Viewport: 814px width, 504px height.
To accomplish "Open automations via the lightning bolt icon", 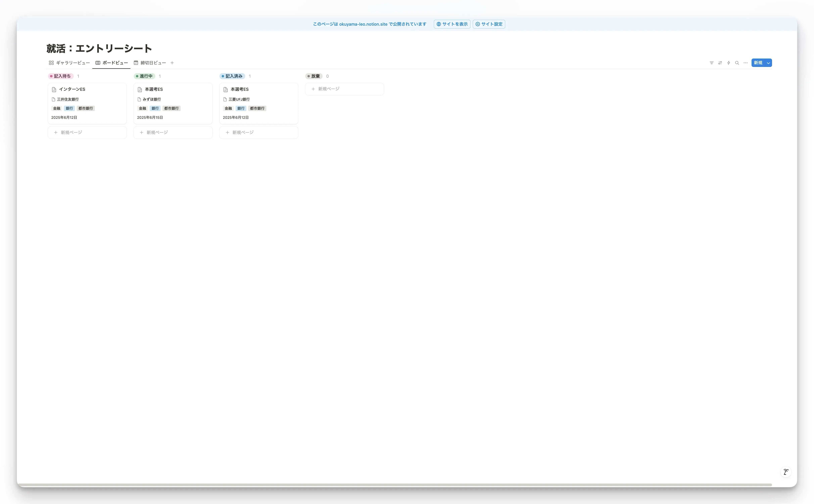I will click(728, 63).
